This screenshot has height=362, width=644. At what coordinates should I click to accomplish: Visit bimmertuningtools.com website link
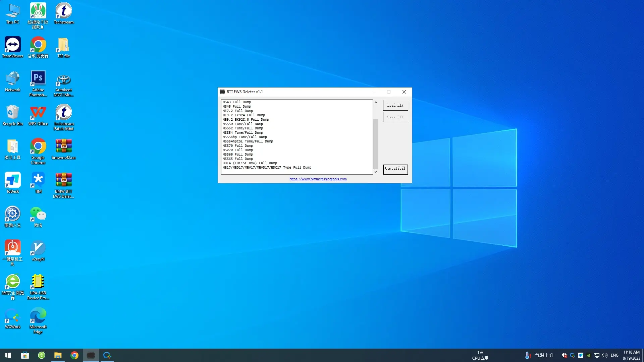pyautogui.click(x=318, y=179)
